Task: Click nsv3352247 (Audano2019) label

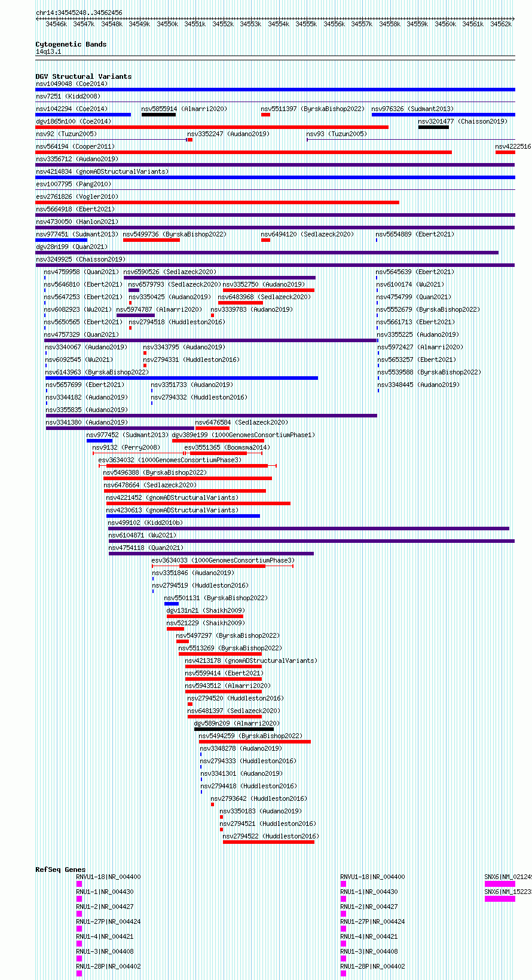Action: pyautogui.click(x=228, y=134)
